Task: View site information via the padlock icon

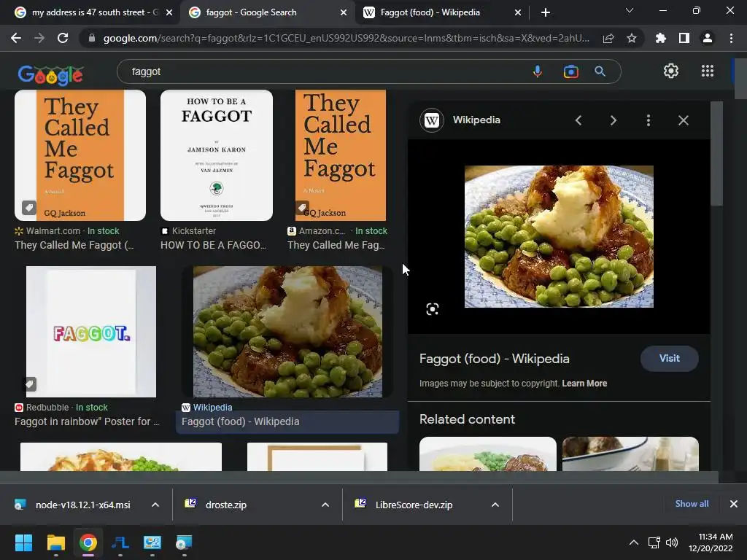Action: click(x=92, y=38)
